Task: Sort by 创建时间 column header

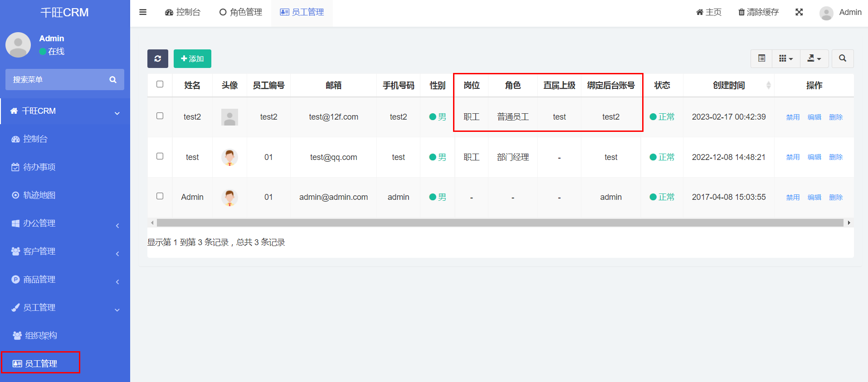Action: point(729,85)
